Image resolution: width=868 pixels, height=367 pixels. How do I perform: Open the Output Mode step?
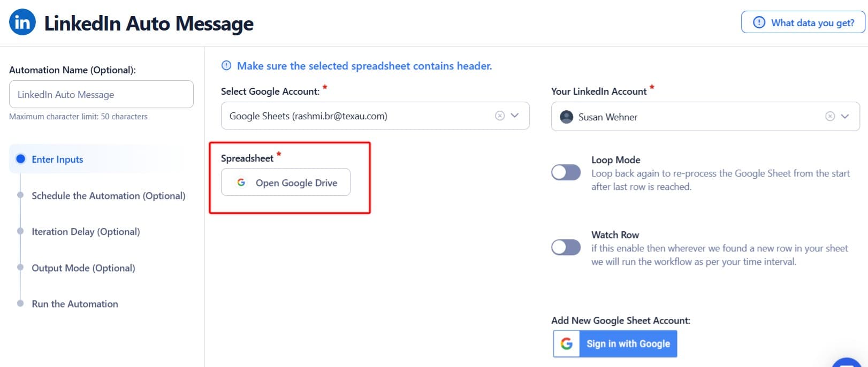[x=83, y=268]
